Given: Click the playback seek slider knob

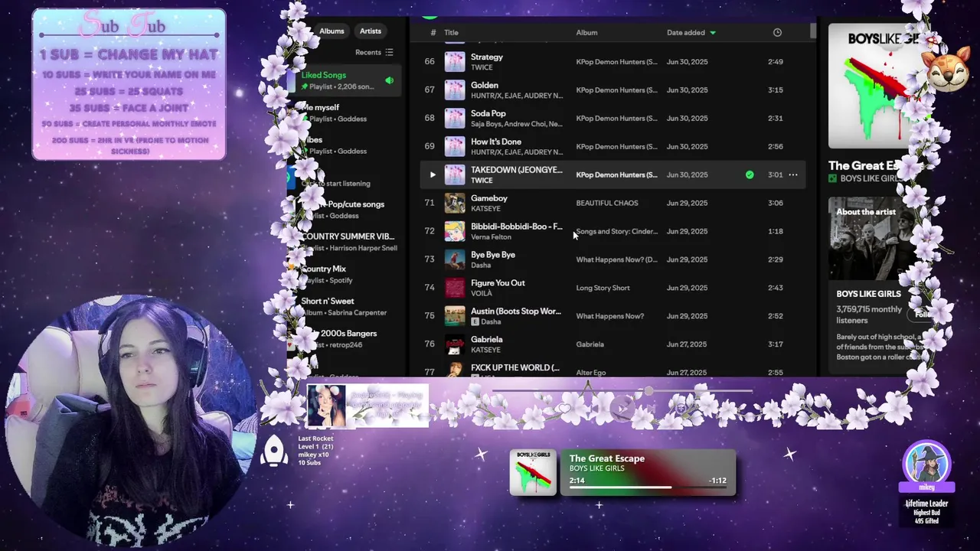Looking at the screenshot, I should point(649,391).
